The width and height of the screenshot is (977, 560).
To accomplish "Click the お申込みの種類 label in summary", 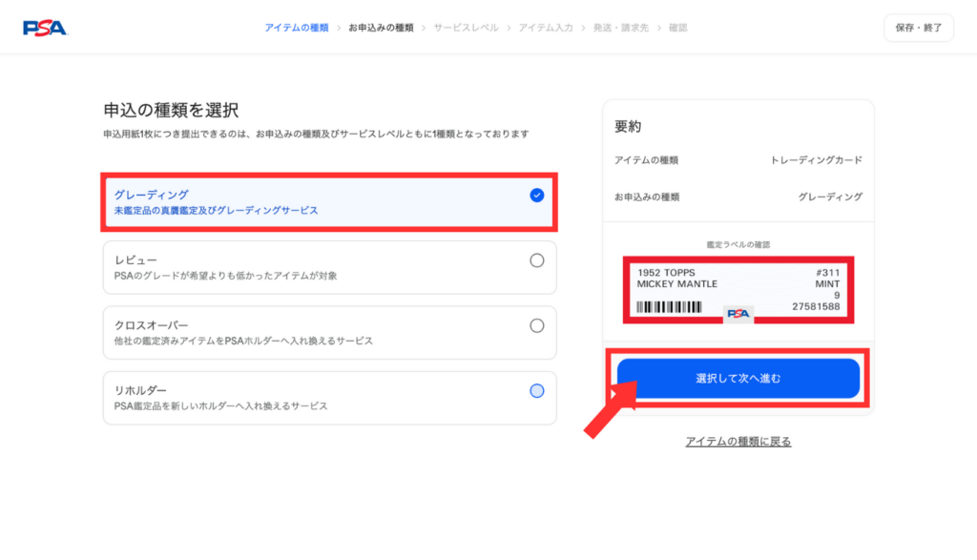I will tap(647, 197).
